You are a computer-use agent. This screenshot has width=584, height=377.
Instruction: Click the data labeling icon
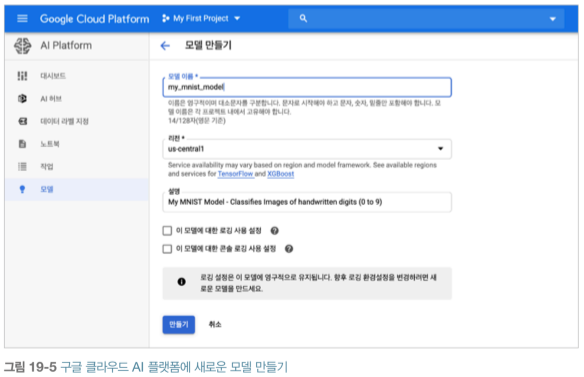click(23, 121)
